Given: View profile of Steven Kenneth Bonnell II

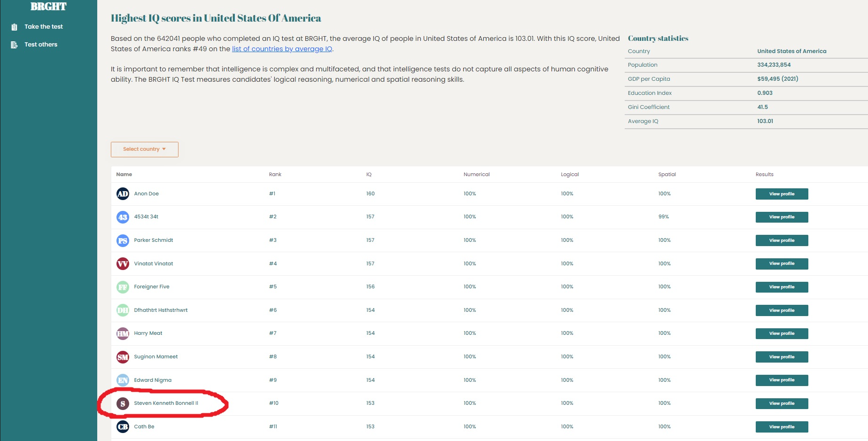Looking at the screenshot, I should [782, 403].
